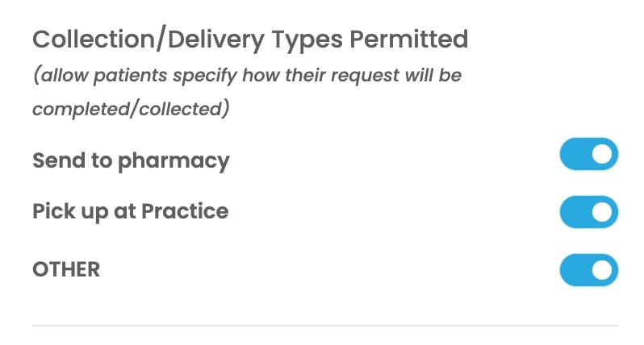Viewport: 644px width, 345px height.
Task: Select the "Send to pharmacy" label text
Action: point(131,160)
